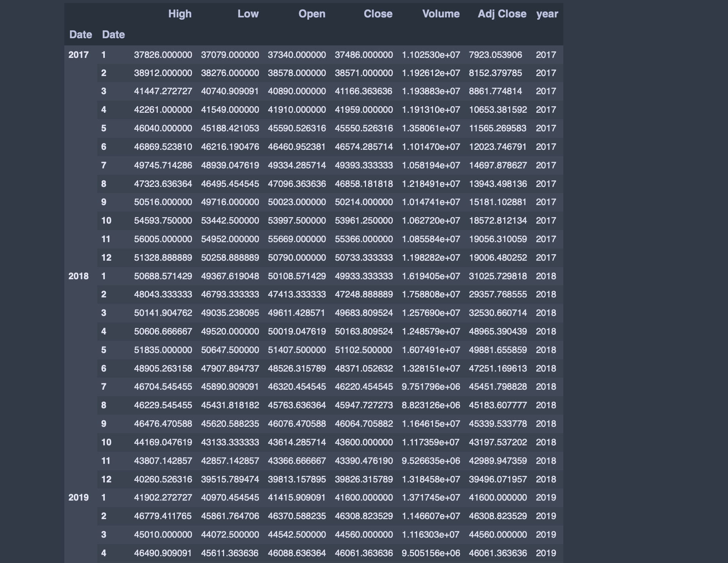Click Low value 39515.789474

[230, 479]
